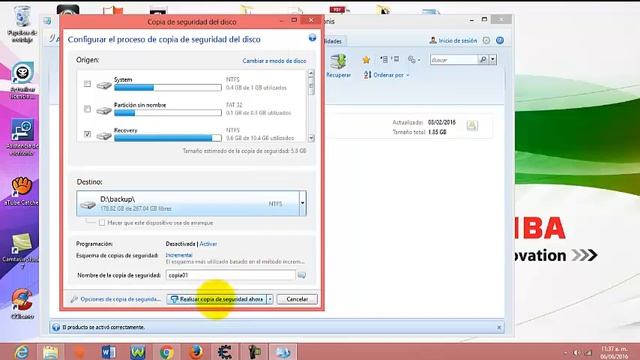Viewport: 640px width, 360px height.
Task: Click the yellow star favorites icon
Action: [x=366, y=60]
